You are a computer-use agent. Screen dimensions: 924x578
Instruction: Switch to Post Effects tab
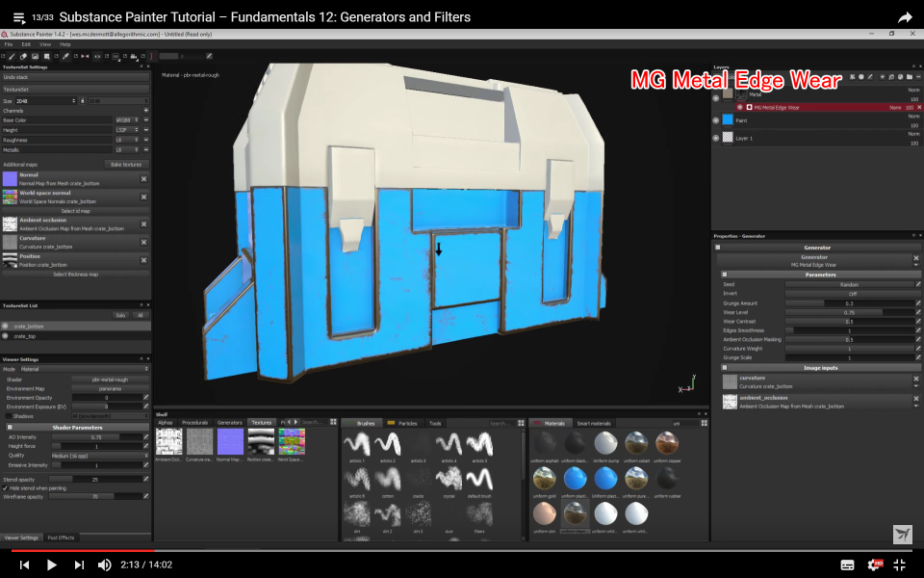click(x=61, y=538)
